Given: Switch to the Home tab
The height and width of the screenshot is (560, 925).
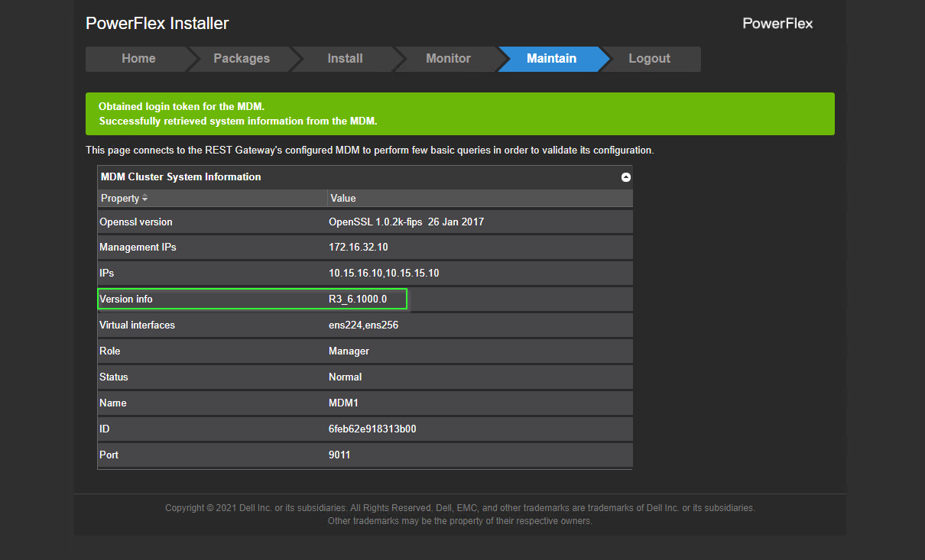Looking at the screenshot, I should 138,59.
